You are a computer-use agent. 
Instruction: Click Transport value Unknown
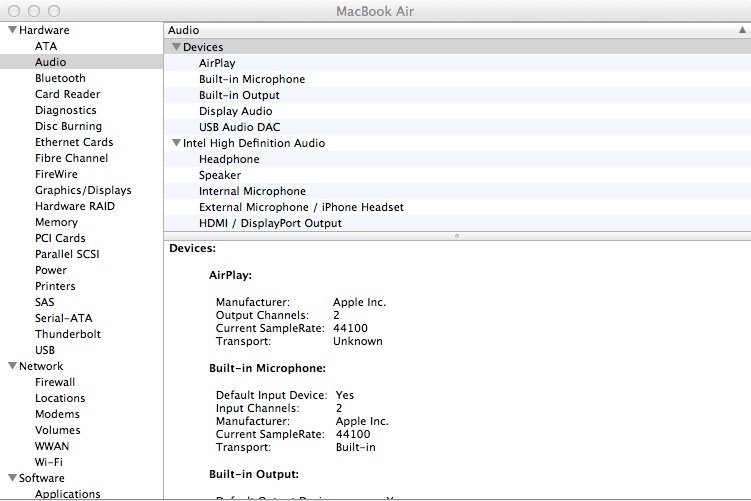click(x=358, y=341)
